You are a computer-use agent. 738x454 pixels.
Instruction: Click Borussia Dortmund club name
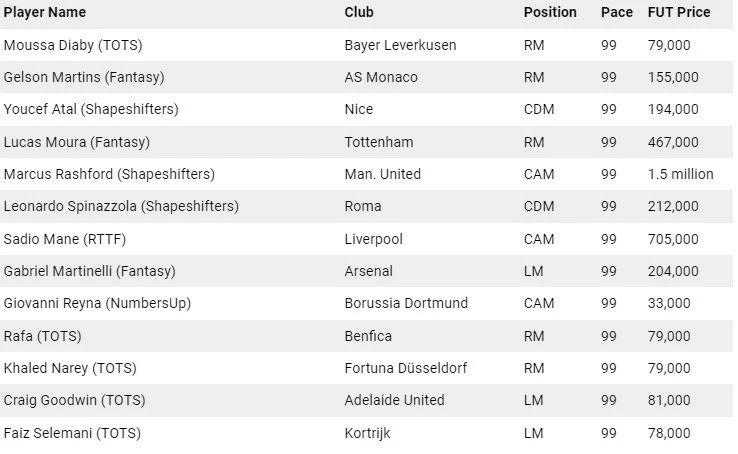pos(405,303)
